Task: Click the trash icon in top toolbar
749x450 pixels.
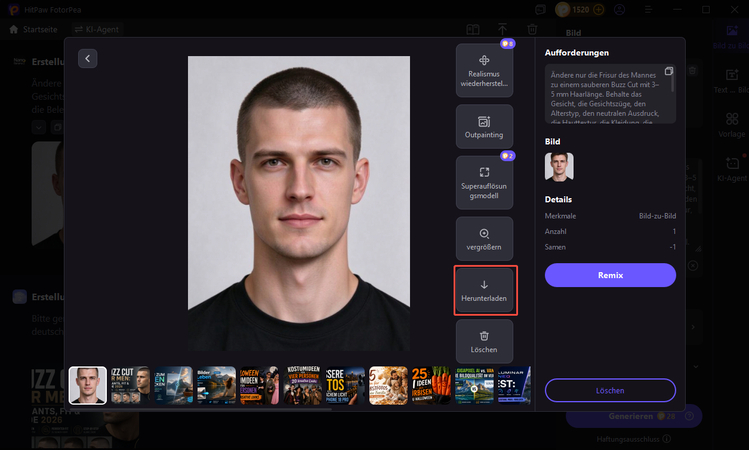Action: pyautogui.click(x=532, y=30)
